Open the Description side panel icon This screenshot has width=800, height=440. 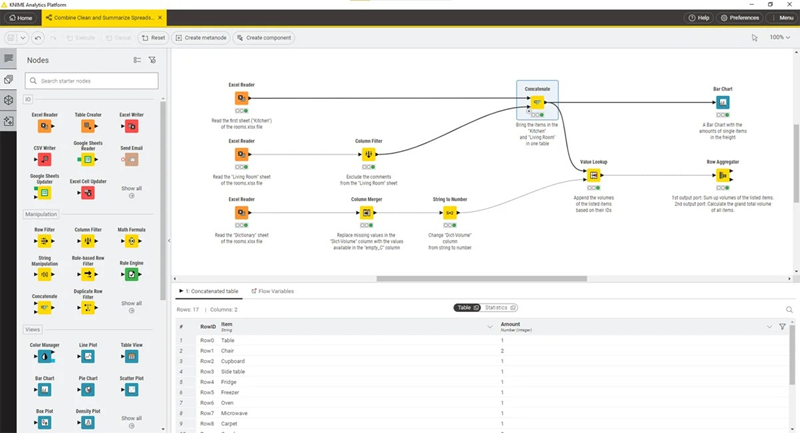click(x=9, y=59)
